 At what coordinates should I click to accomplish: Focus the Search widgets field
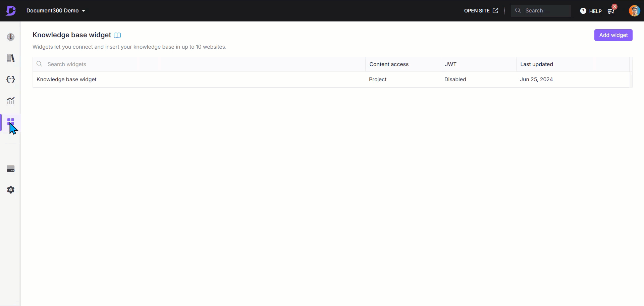click(199, 64)
